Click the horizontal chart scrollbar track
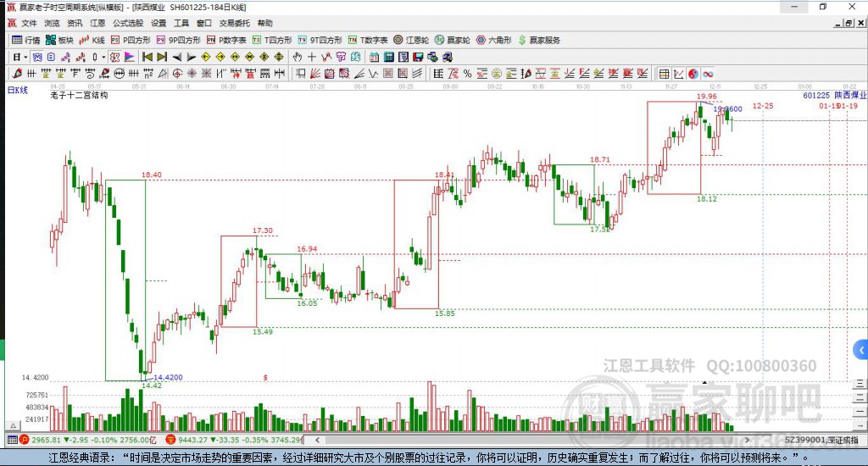This screenshot has height=466, width=868. pyautogui.click(x=531, y=440)
